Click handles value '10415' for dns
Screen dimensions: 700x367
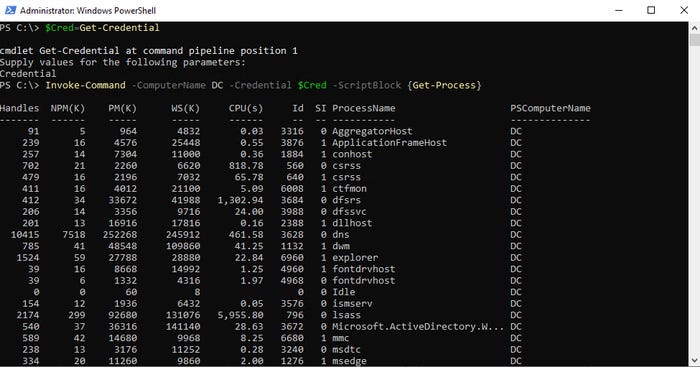[25, 235]
